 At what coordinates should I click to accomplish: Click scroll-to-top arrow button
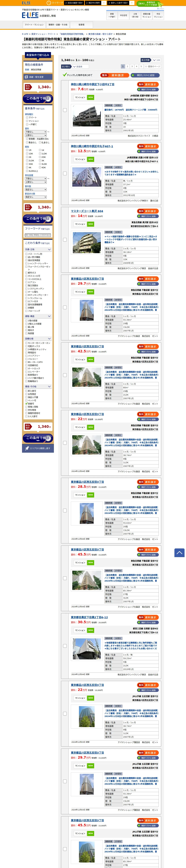[179, 553]
